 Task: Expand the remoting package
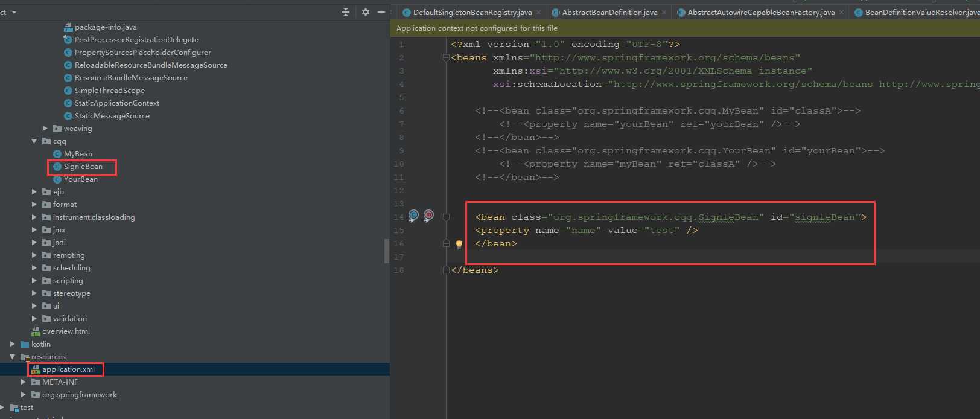34,255
